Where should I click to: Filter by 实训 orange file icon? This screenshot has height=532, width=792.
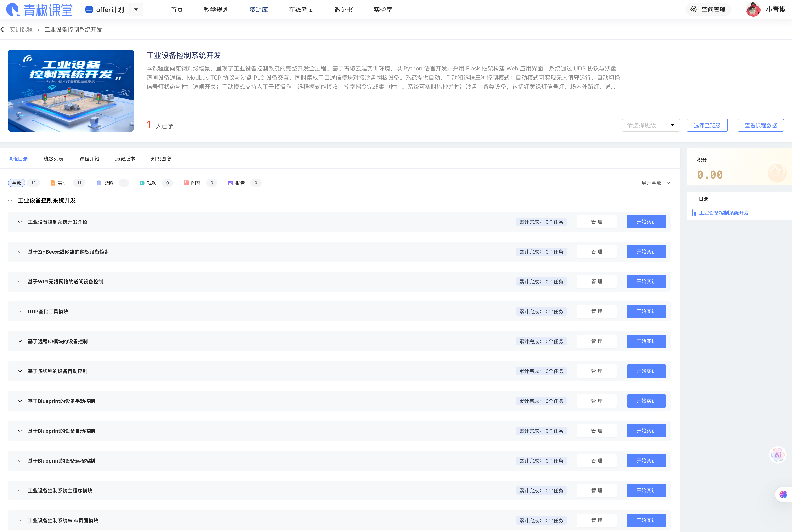53,183
